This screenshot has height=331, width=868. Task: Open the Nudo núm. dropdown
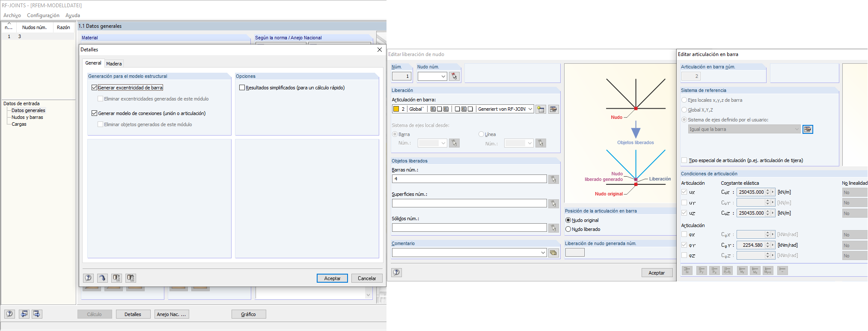click(443, 76)
